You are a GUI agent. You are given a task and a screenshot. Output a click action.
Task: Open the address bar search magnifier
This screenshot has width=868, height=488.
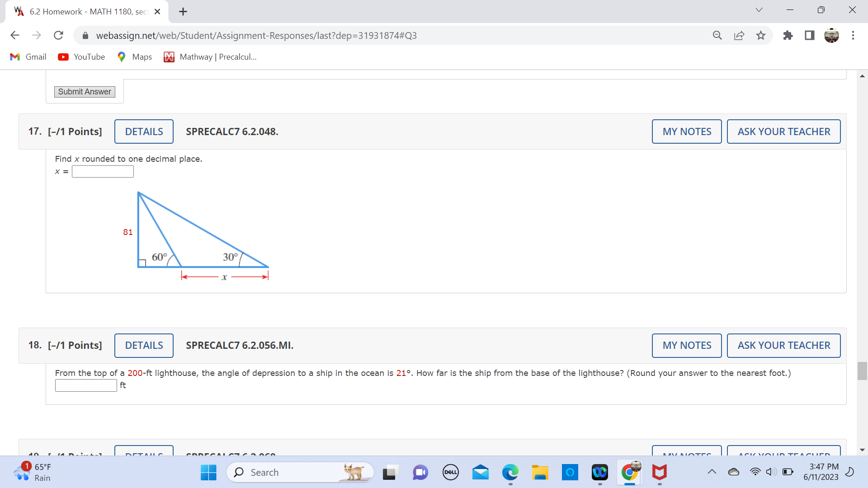coord(717,35)
